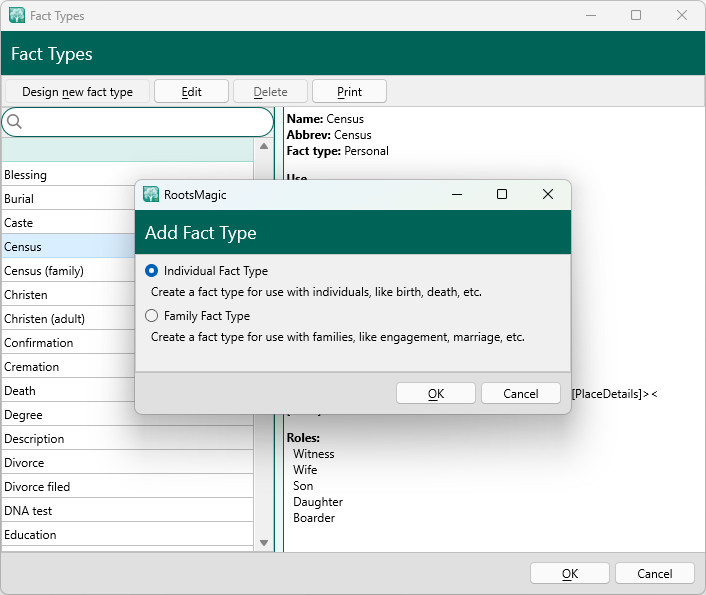Confirm with OK in Add Fact Type dialog
The height and width of the screenshot is (595, 706).
435,394
